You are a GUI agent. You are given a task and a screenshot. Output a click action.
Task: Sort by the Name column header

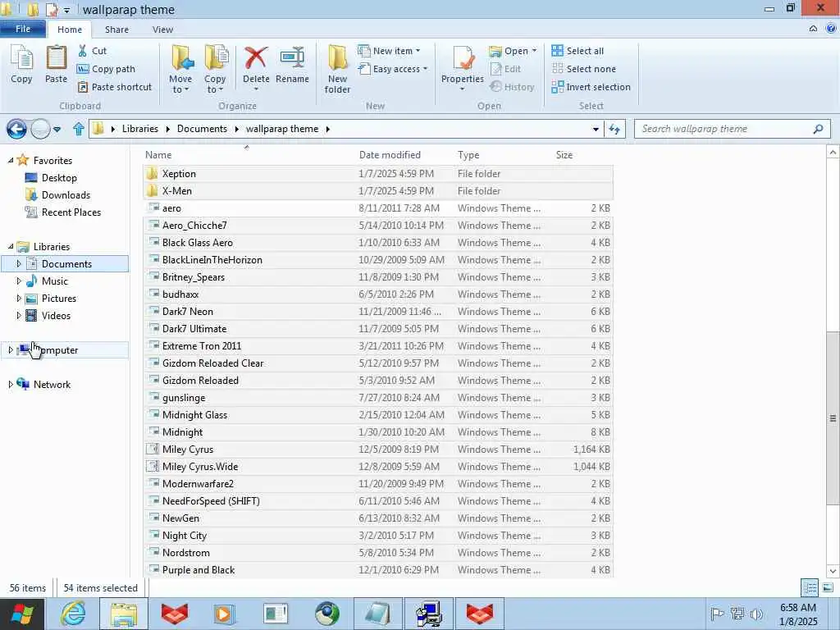[x=158, y=155]
